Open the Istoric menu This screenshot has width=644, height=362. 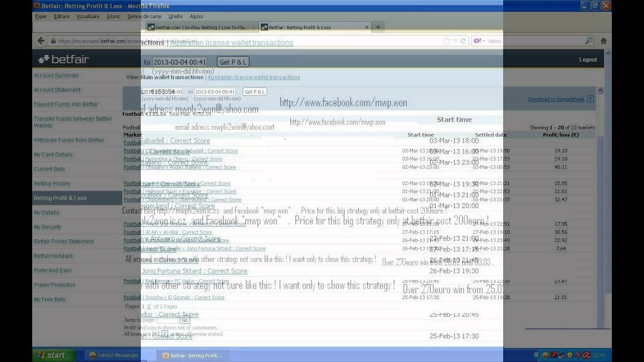(x=113, y=17)
